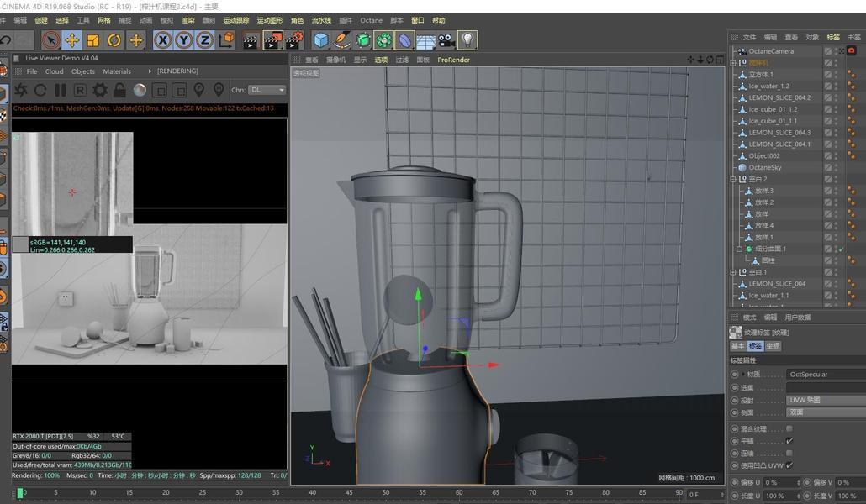Open the Octane menu in main menu bar
866x504 pixels.
tap(371, 20)
